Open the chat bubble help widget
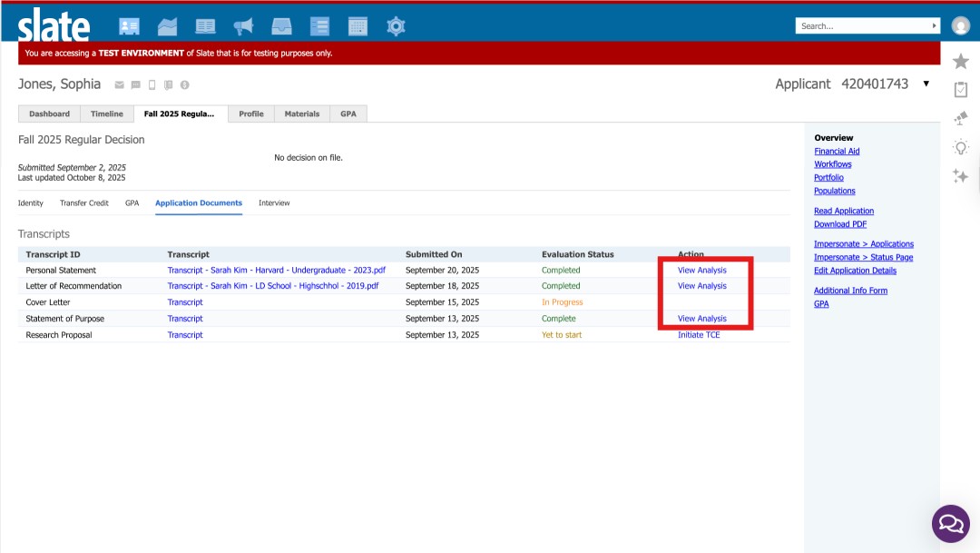The width and height of the screenshot is (980, 553). click(950, 524)
